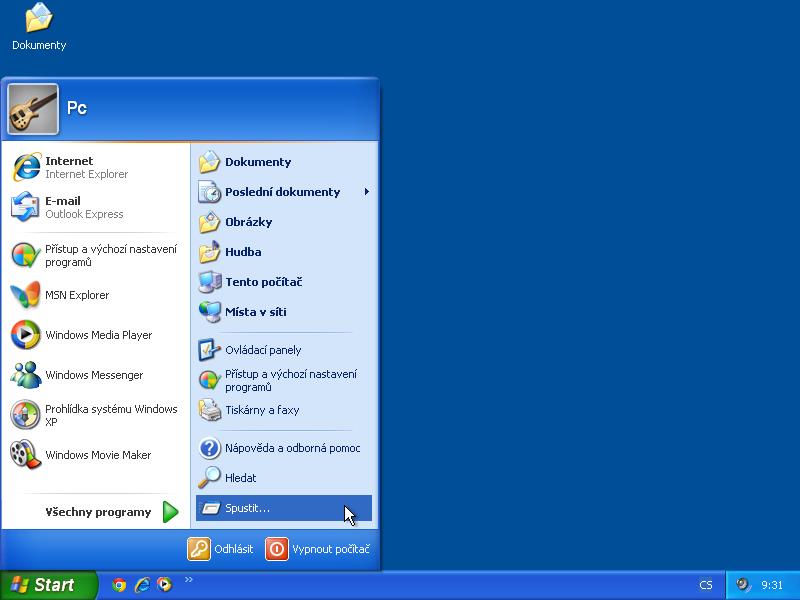Open Tiskárny a faxy
This screenshot has height=600, width=800.
(284, 410)
